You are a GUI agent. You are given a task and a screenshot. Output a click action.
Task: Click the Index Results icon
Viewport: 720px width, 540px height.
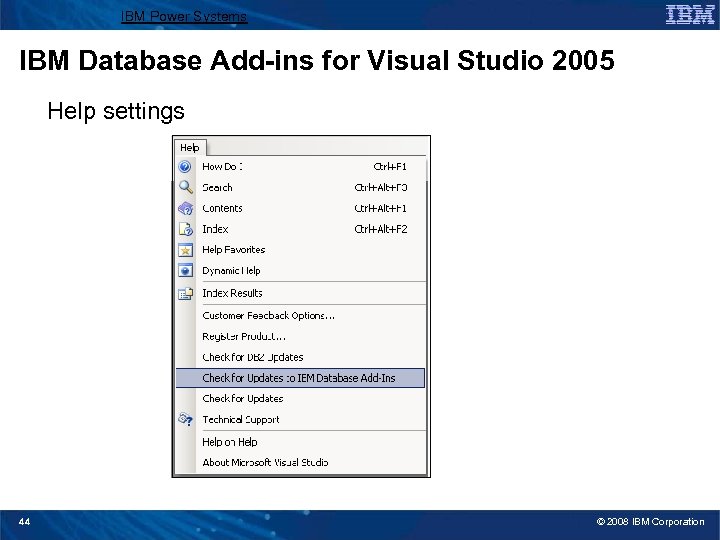pos(186,293)
